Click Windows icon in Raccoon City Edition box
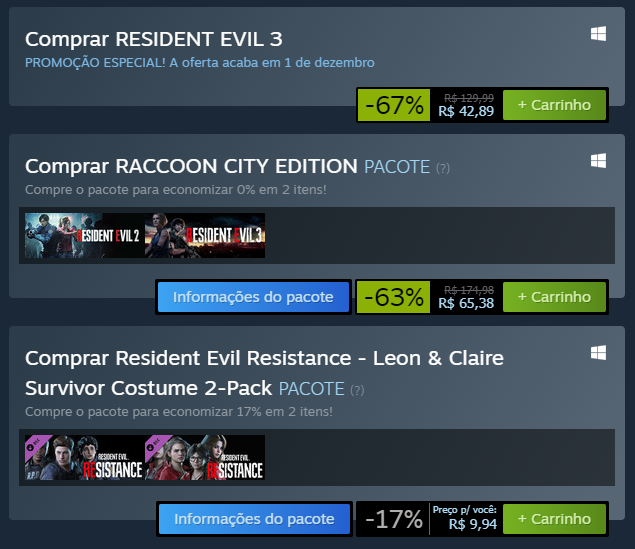This screenshot has width=635, height=549. tap(599, 160)
